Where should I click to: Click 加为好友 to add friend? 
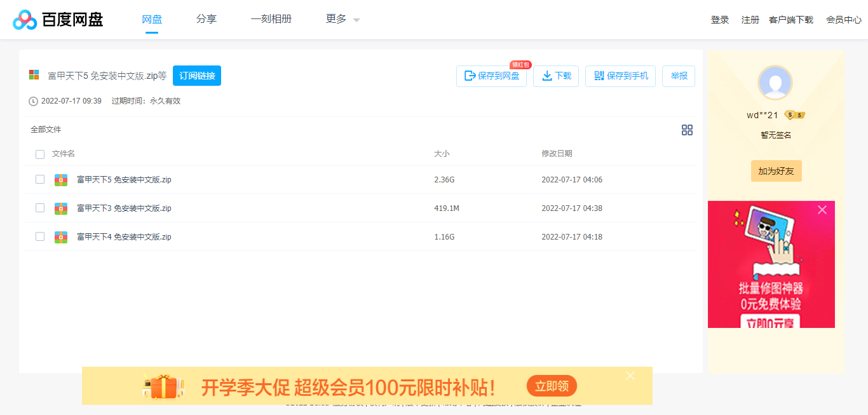776,170
